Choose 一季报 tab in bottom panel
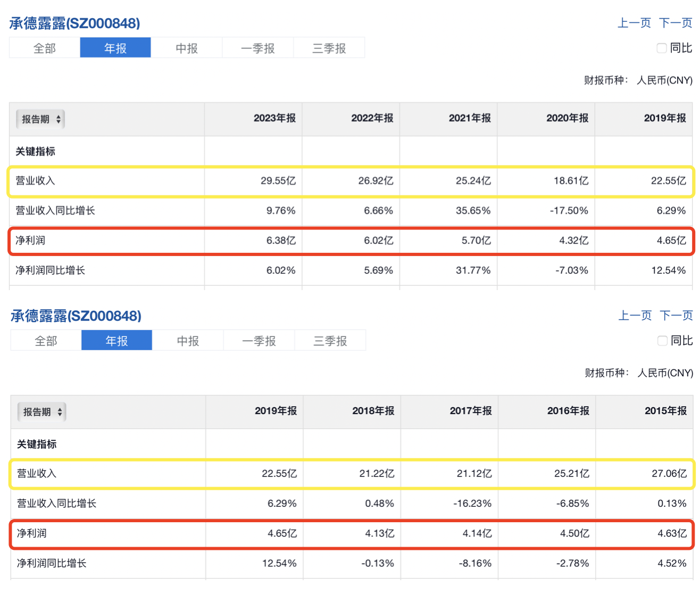The image size is (700, 593). pos(259,341)
